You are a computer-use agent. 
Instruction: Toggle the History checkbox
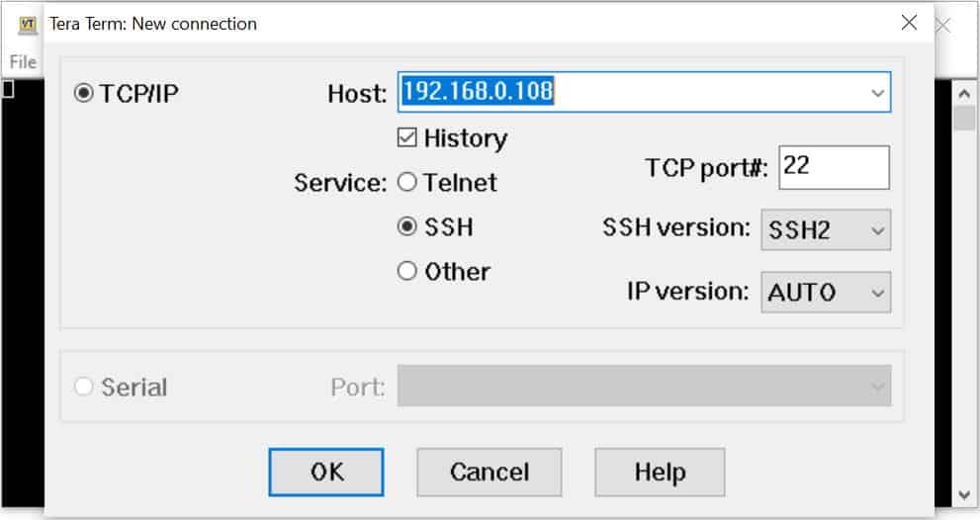pos(406,137)
